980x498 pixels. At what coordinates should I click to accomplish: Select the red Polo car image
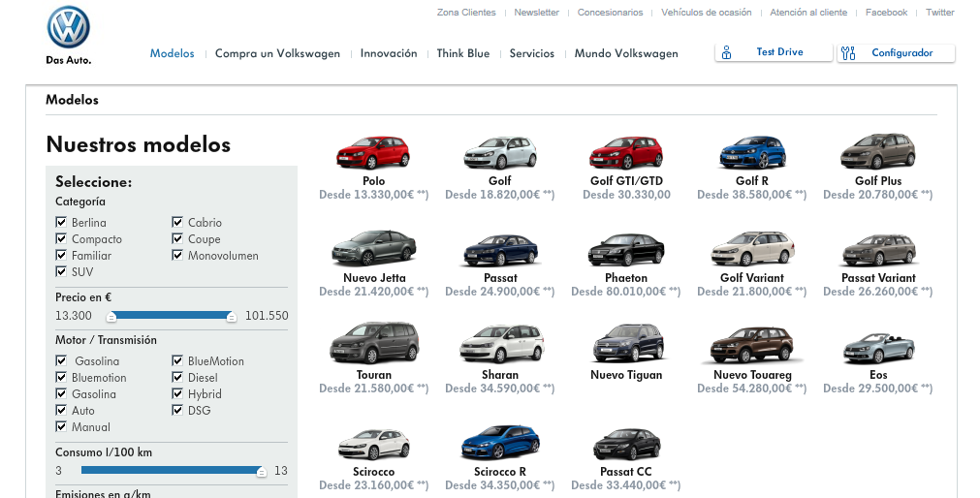pos(373,152)
